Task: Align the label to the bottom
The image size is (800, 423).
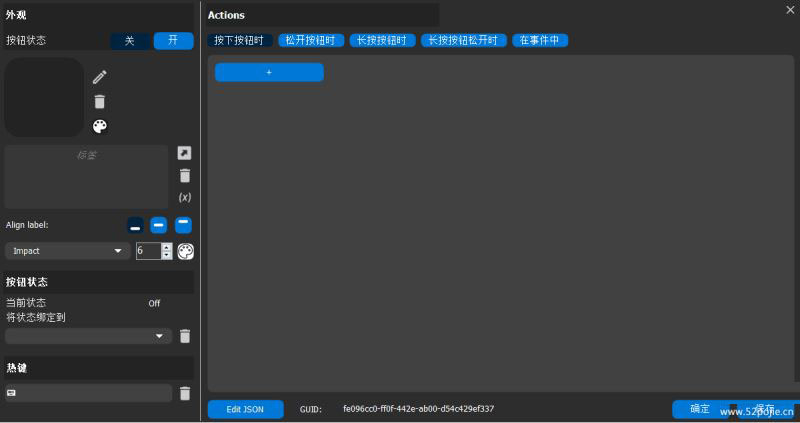Action: pos(135,225)
